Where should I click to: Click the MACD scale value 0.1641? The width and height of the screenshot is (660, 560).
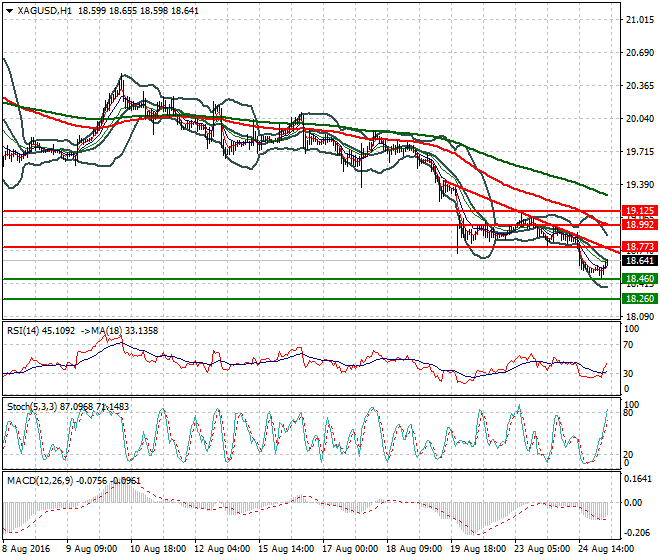(637, 479)
